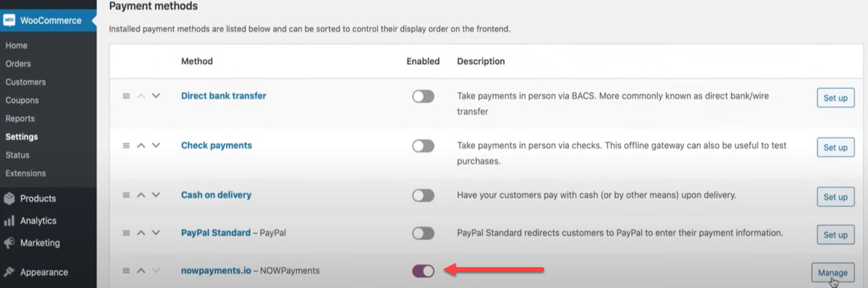Go to Extensions in the sidebar menu
Image resolution: width=868 pixels, height=288 pixels.
pos(25,174)
